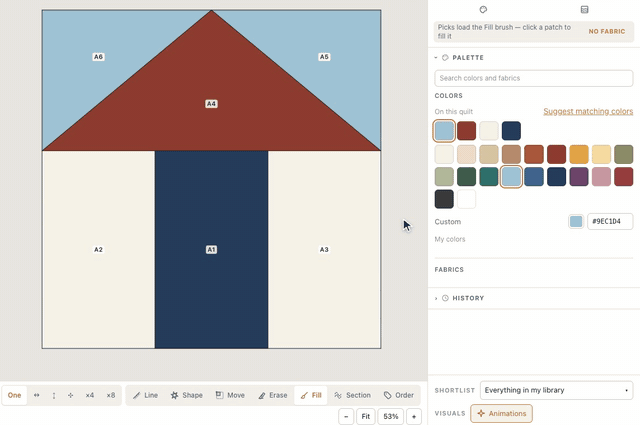Pick the dark forest green swatch
This screenshot has width=640, height=425.
467,177
